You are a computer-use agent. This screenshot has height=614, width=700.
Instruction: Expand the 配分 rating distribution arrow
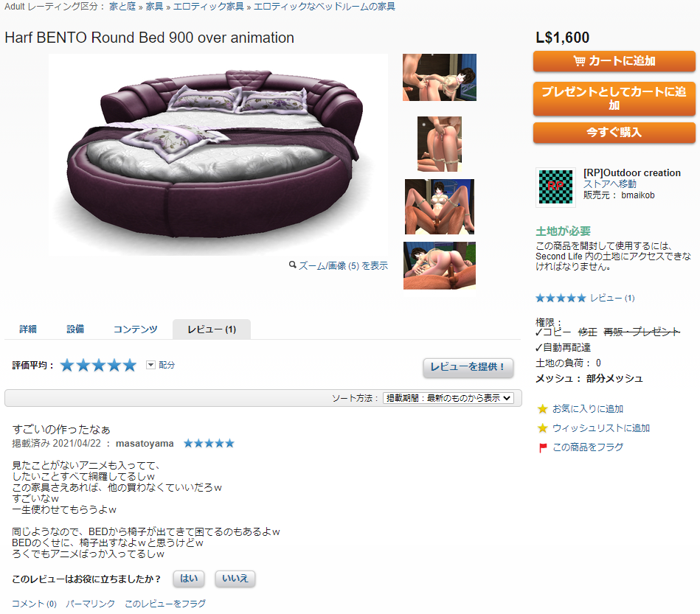pos(151,365)
